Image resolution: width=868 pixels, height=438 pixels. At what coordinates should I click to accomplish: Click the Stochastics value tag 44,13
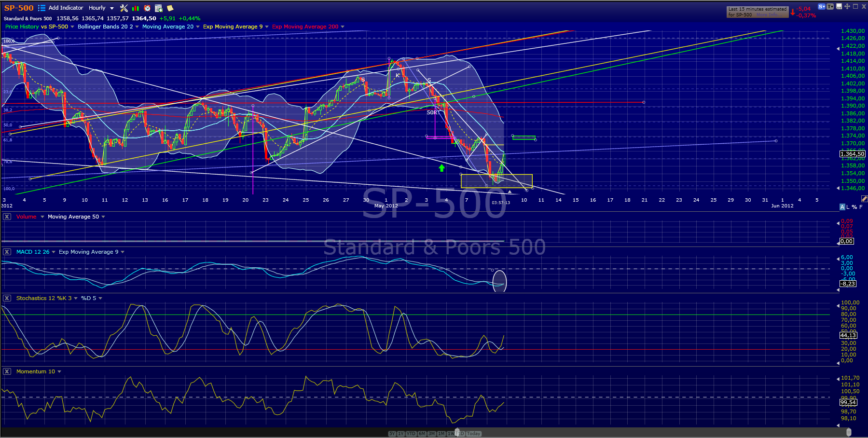pos(848,335)
